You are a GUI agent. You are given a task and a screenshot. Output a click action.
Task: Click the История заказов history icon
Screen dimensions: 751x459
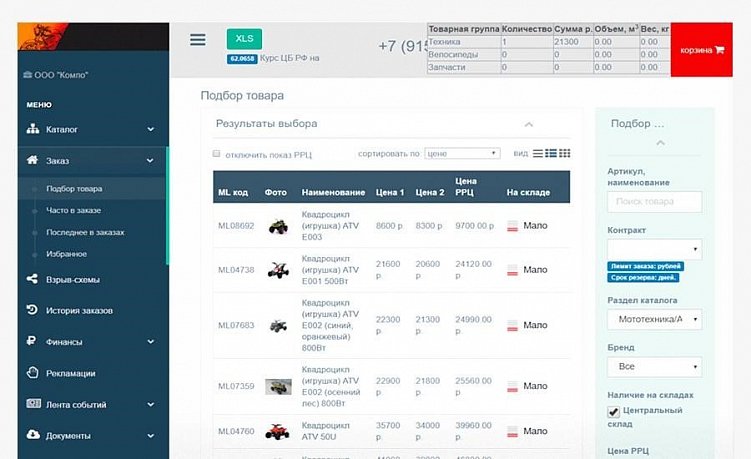coord(32,310)
